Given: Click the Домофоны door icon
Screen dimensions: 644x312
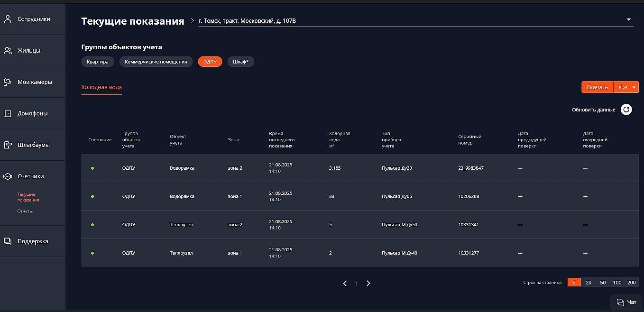Looking at the screenshot, I should (x=8, y=113).
